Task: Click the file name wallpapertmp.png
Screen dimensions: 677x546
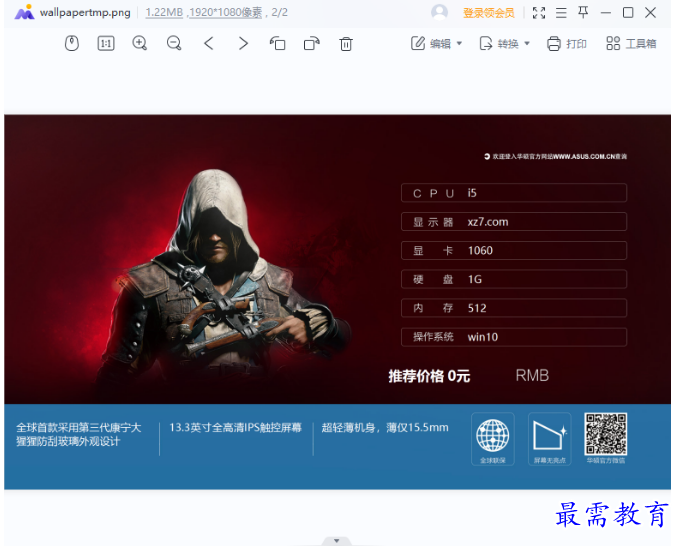Action: (x=85, y=13)
